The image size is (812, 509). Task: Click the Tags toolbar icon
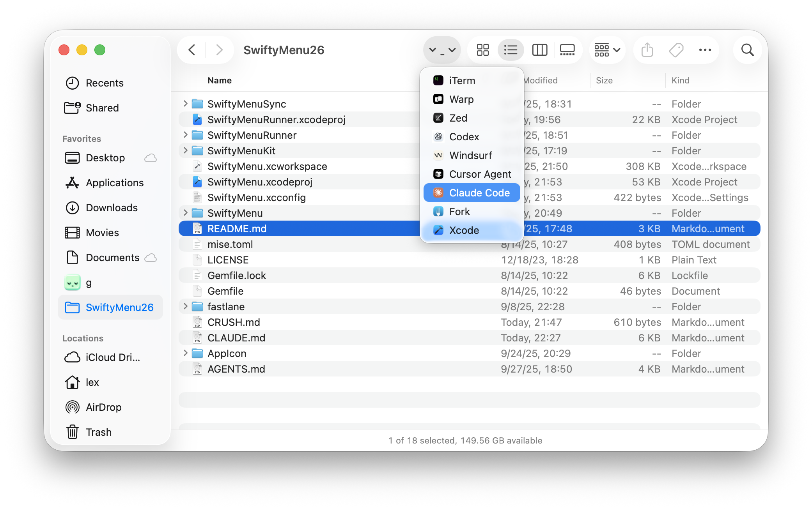click(676, 50)
